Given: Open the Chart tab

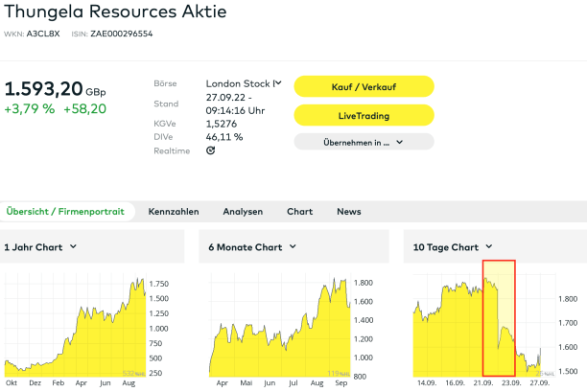Looking at the screenshot, I should click(x=299, y=212).
